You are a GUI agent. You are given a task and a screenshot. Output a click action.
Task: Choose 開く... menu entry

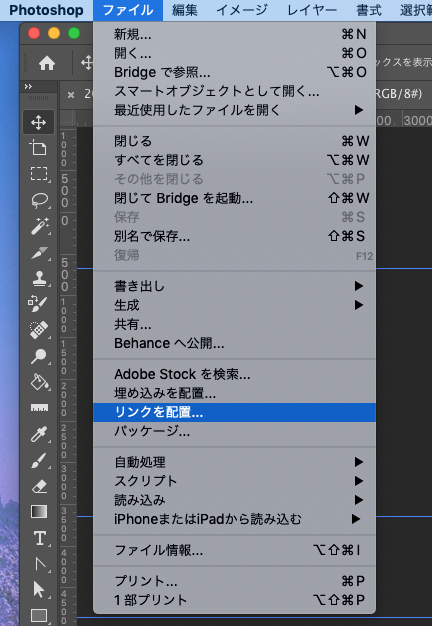234,53
